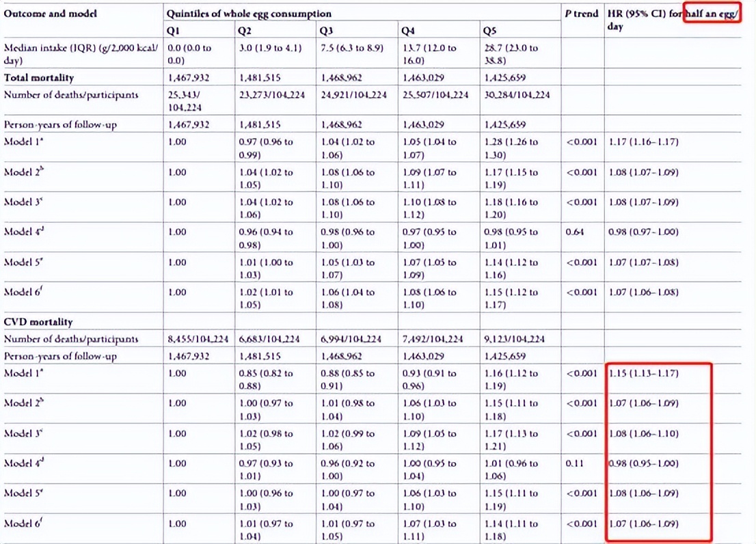Click the 'Median intake (IQR)' row label
The width and height of the screenshot is (756, 544).
[x=81, y=54]
